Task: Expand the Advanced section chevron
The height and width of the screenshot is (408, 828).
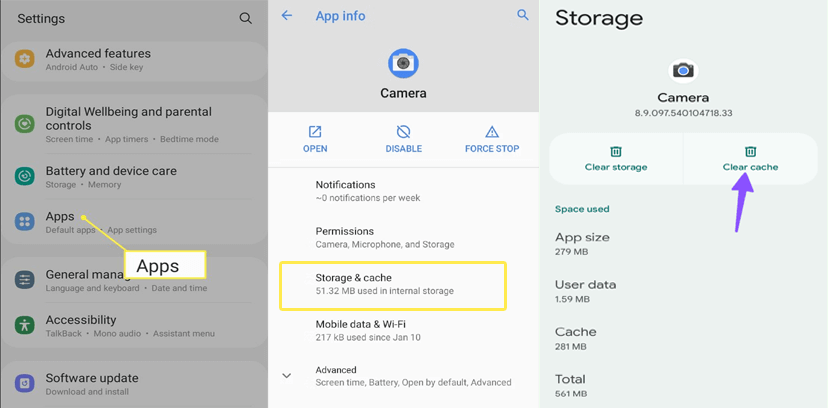Action: click(x=287, y=376)
